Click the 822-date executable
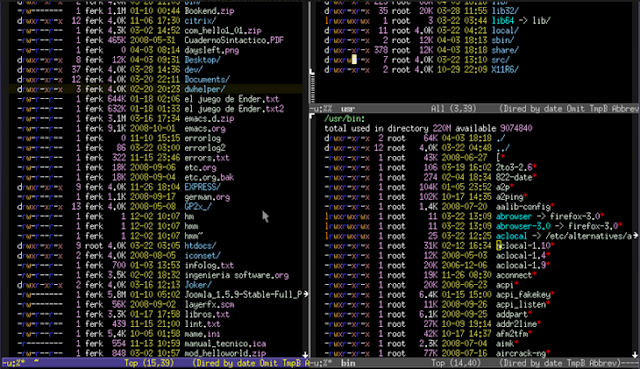 click(x=514, y=178)
